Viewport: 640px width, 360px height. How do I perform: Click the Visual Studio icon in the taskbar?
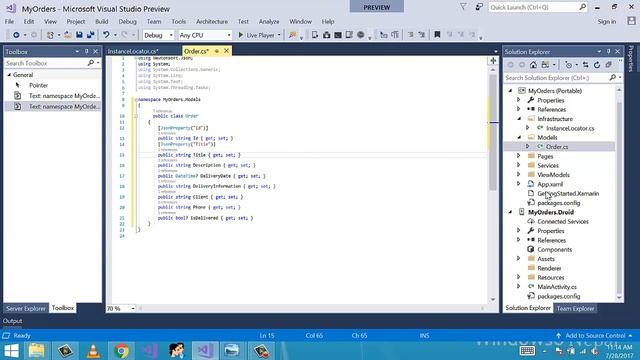pos(204,351)
